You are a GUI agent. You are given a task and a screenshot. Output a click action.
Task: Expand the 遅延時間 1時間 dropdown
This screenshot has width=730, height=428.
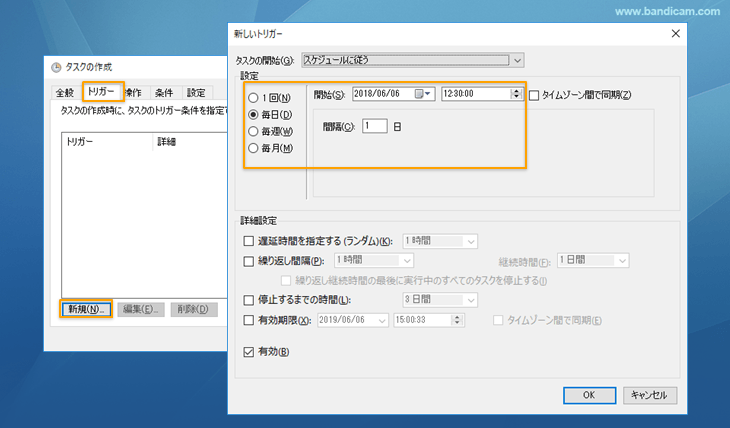[471, 241]
